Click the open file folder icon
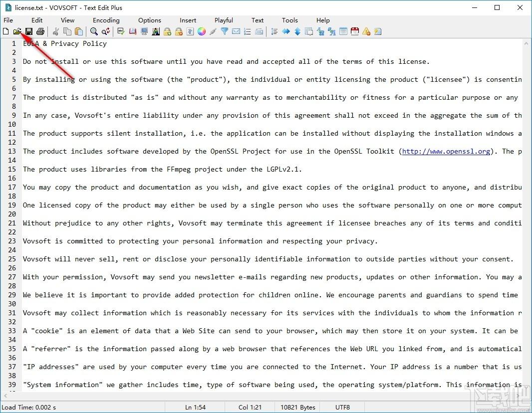 click(17, 31)
